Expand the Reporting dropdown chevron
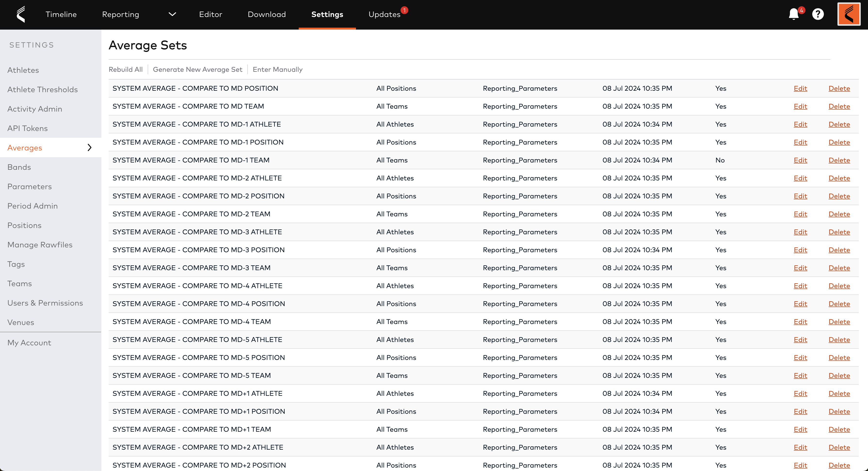 (x=172, y=14)
